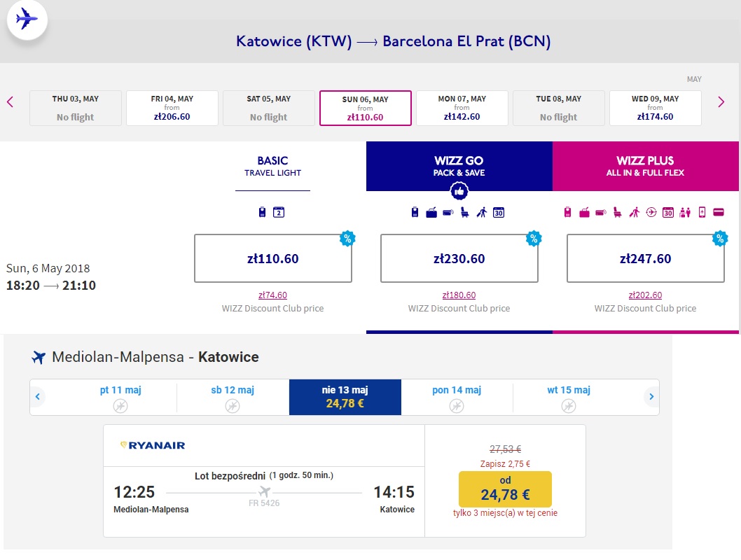The image size is (741, 560).
Task: Select the FRI 04, MAY date zł206.60
Action: (172, 108)
